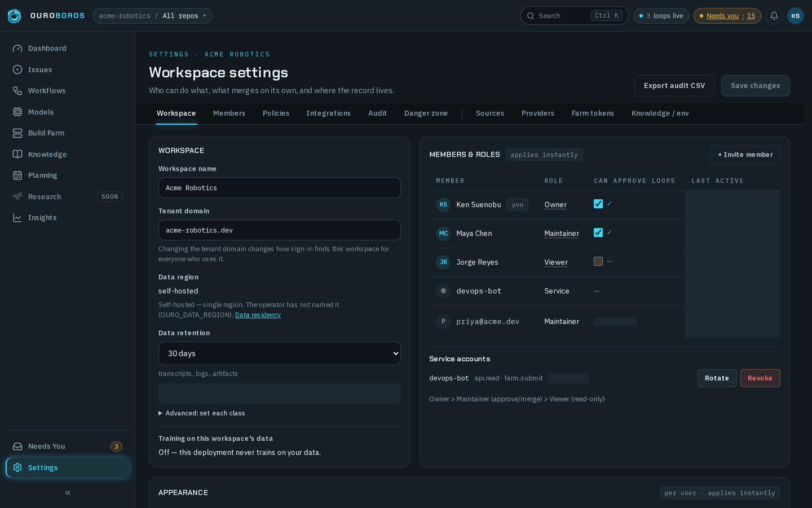Image resolution: width=812 pixels, height=508 pixels.
Task: Click the Research people icon
Action: click(17, 196)
